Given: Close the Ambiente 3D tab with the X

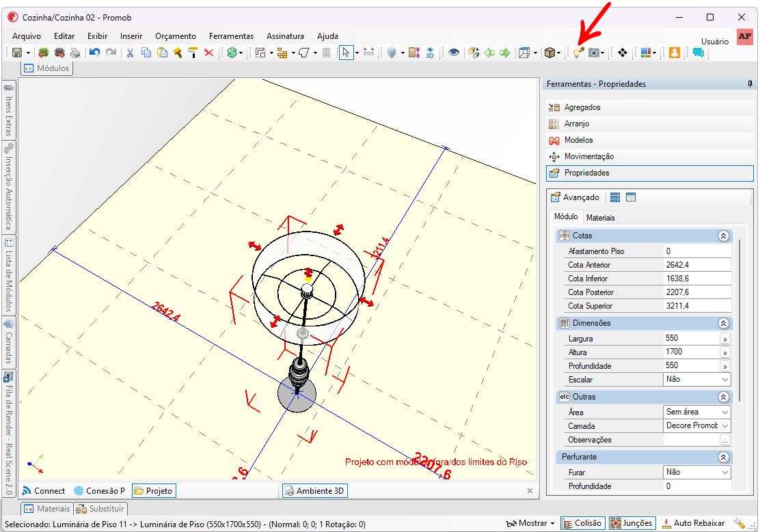Looking at the screenshot, I should point(530,491).
